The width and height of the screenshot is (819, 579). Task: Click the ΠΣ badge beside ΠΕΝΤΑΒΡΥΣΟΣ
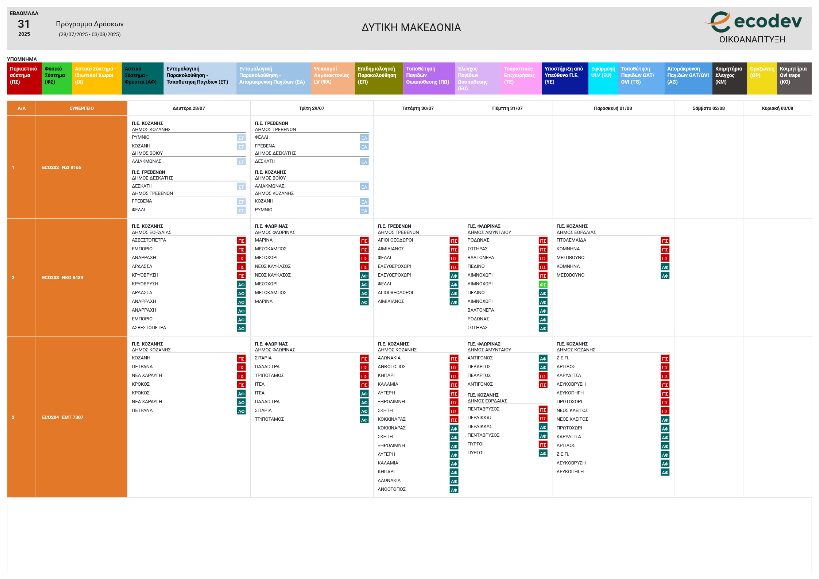point(543,410)
